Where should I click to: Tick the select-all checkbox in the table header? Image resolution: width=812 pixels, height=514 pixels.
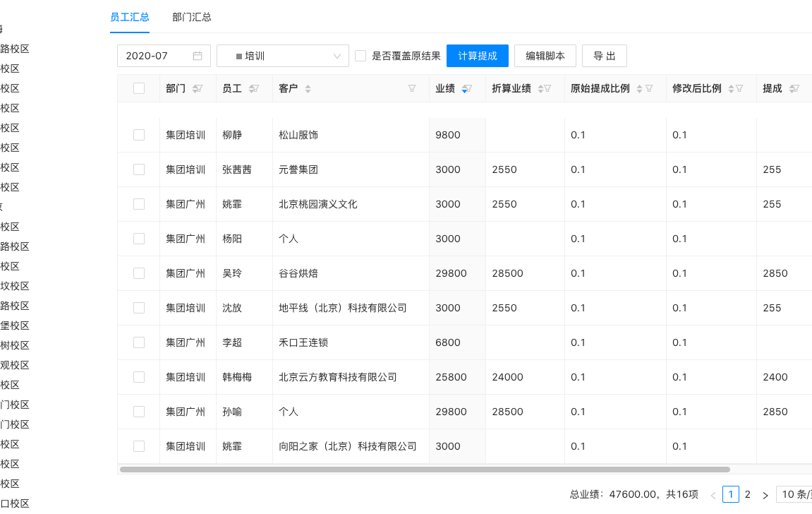pos(139,88)
